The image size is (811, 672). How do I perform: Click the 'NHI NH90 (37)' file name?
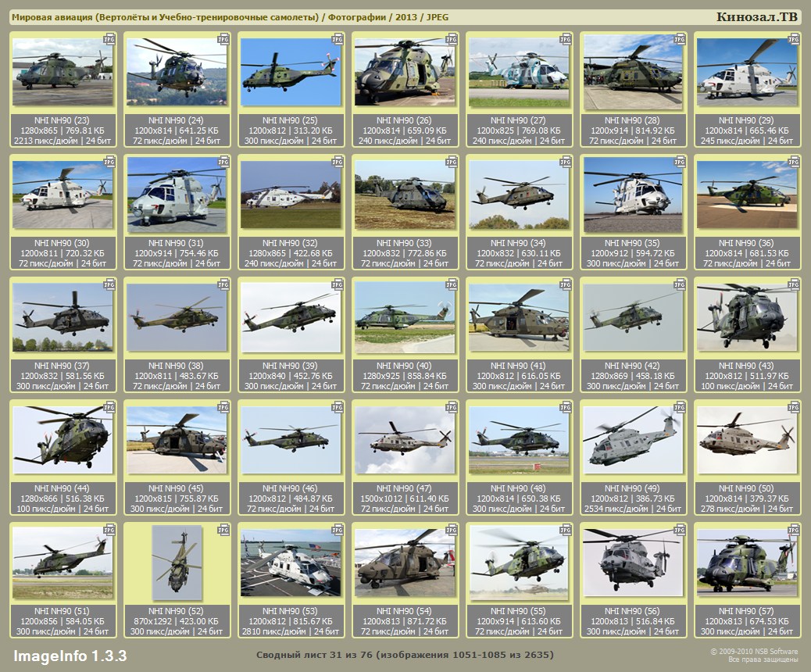(62, 366)
